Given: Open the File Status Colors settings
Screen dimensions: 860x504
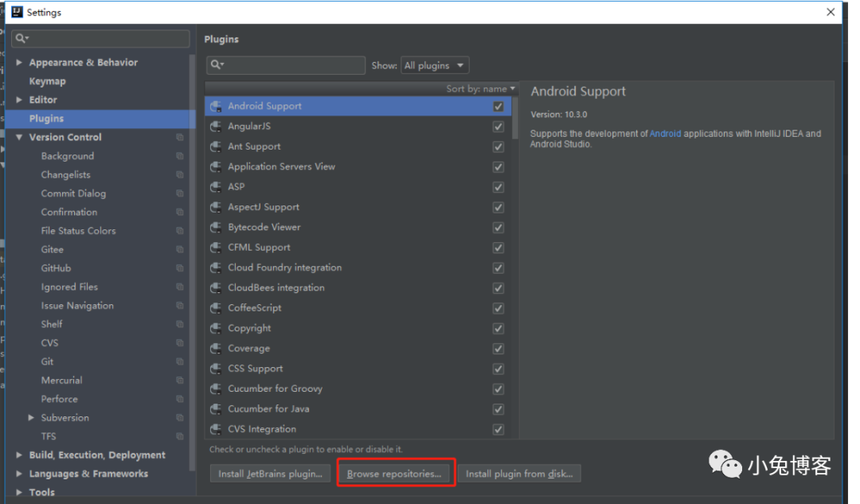Looking at the screenshot, I should click(78, 231).
